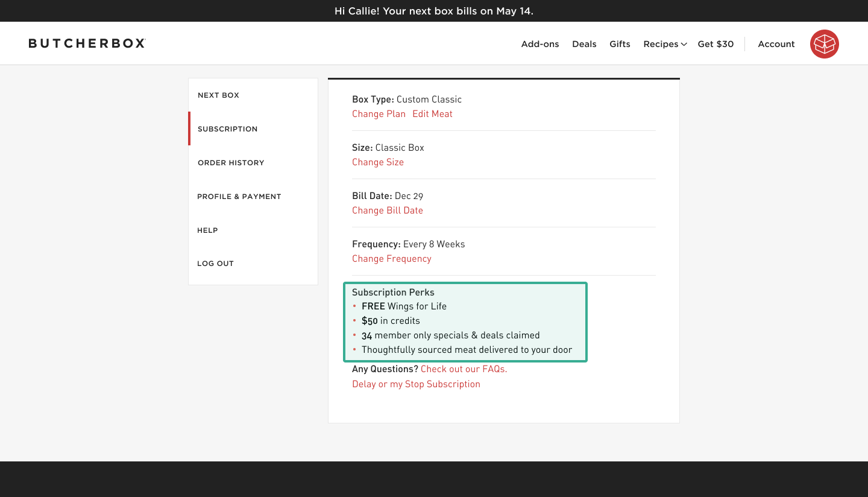Screen dimensions: 868x497
Task: Select Next Box in the sidebar
Action: 253,95
